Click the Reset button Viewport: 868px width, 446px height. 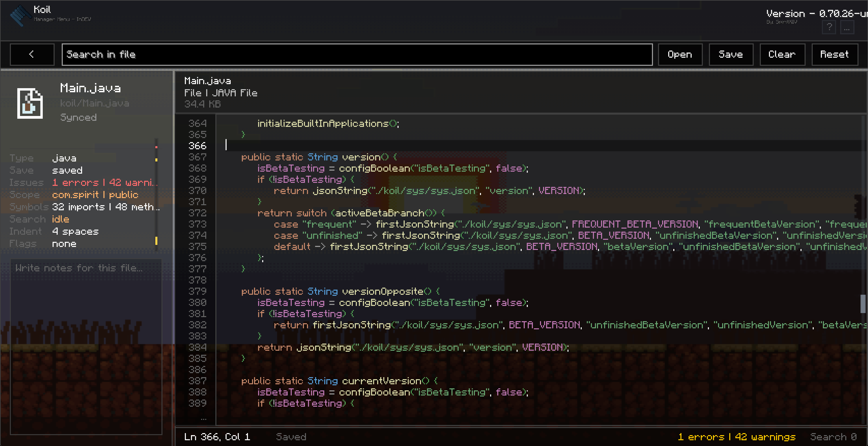(835, 54)
